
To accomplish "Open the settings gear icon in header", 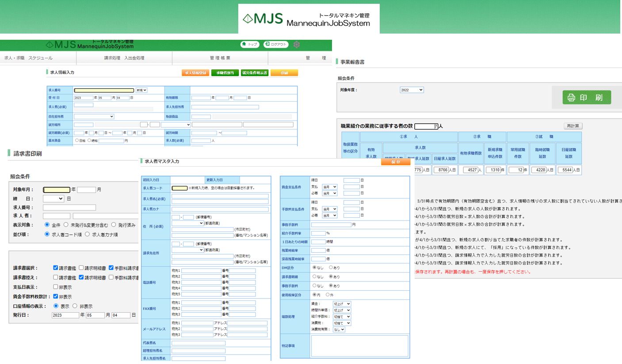I will click(x=297, y=45).
